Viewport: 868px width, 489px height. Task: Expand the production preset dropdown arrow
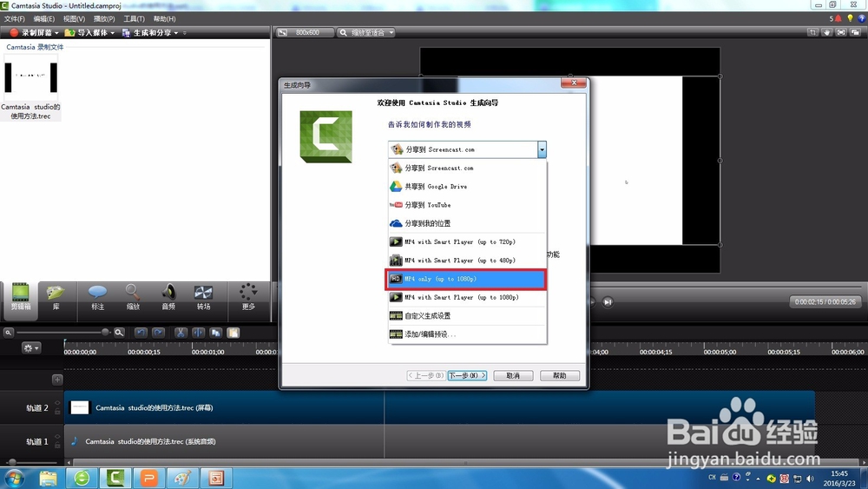pyautogui.click(x=542, y=149)
